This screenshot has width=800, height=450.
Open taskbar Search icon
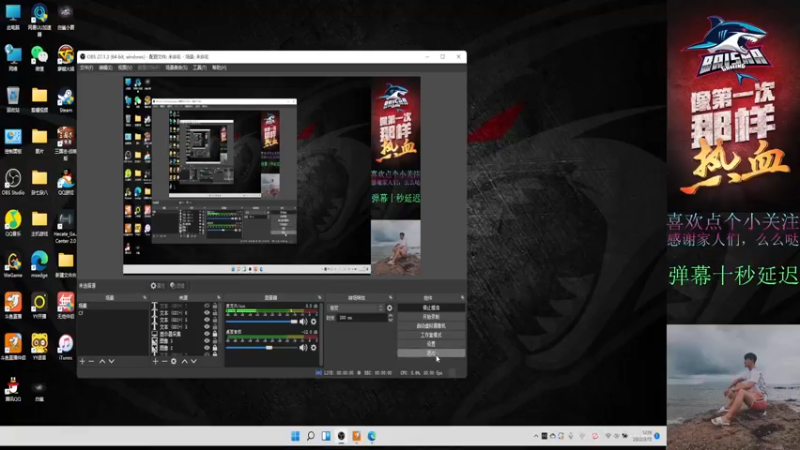311,436
